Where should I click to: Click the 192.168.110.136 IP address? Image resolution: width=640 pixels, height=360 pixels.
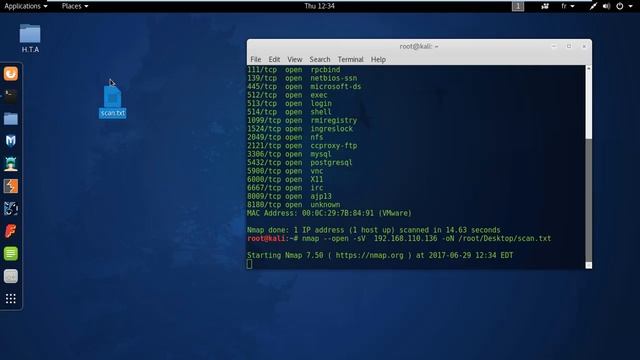point(405,238)
